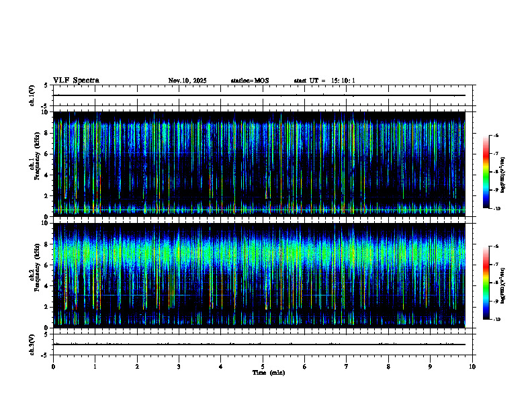Click time axis tick label "10"
Image resolution: width=532 pixels, height=411 pixels.
click(x=472, y=367)
